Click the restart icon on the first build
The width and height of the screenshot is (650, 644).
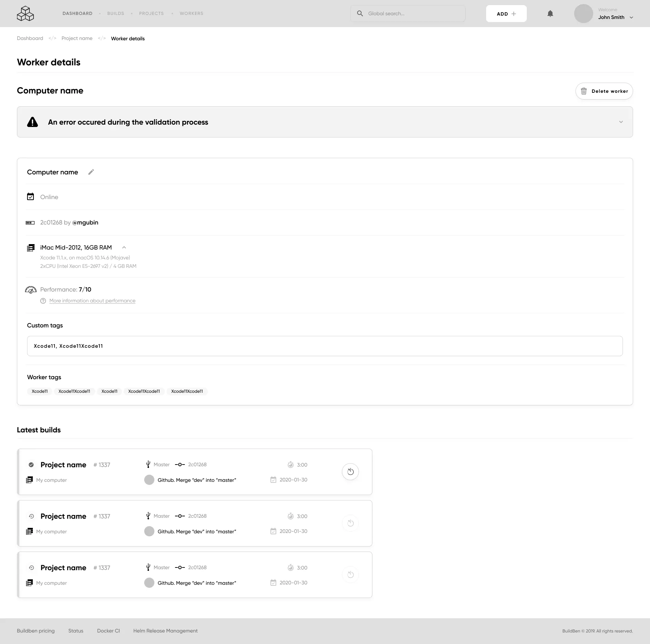[x=350, y=471]
